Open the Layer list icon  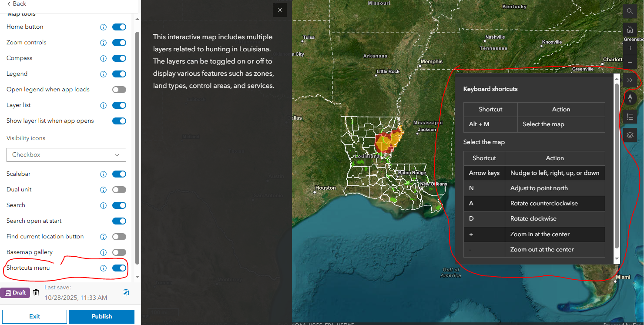click(630, 135)
